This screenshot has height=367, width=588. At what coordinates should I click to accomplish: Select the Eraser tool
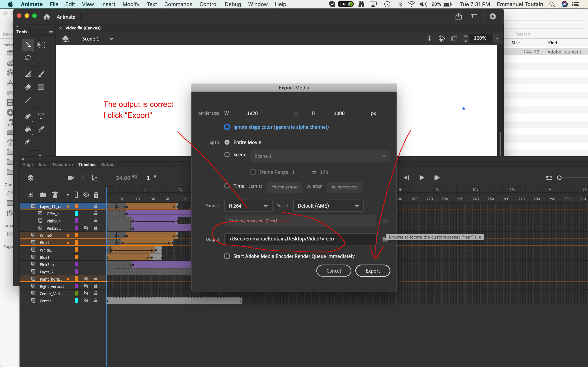28,87
